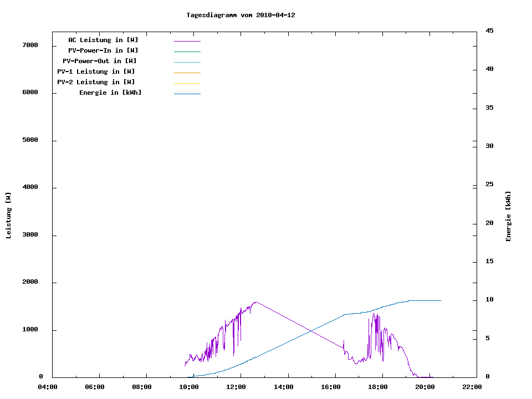Click the chart title Tagesdiagramm vom 2010-04-12
The image size is (532, 399).
point(241,15)
